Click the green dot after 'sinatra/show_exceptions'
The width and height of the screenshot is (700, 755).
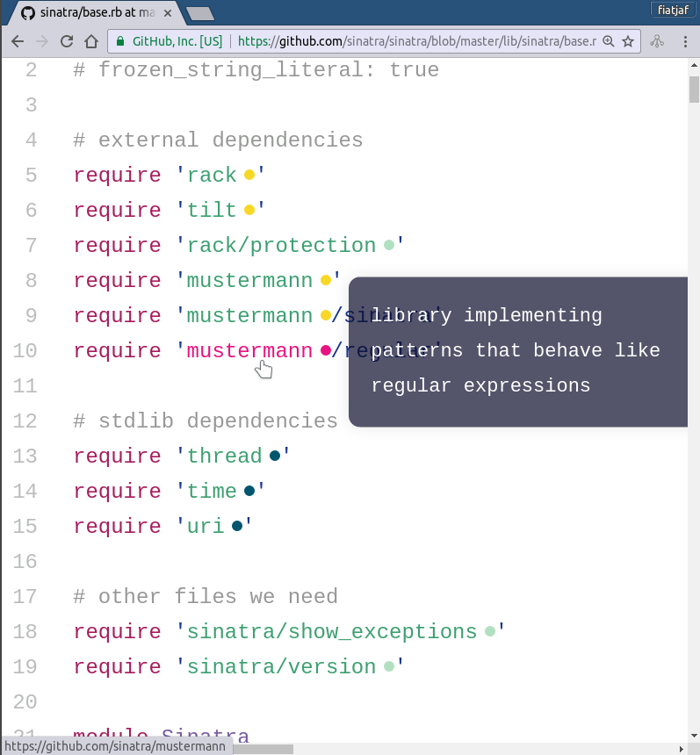click(x=489, y=631)
